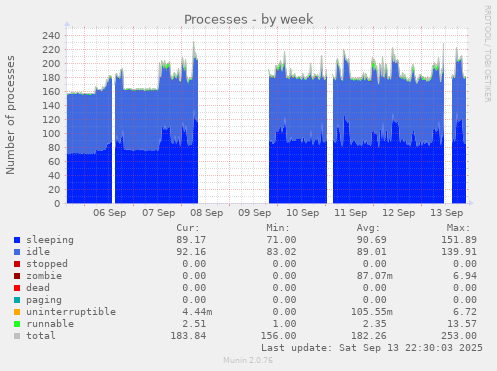The width and height of the screenshot is (497, 371).
Task: Click the 200 y-axis tick label
Action: pos(51,64)
